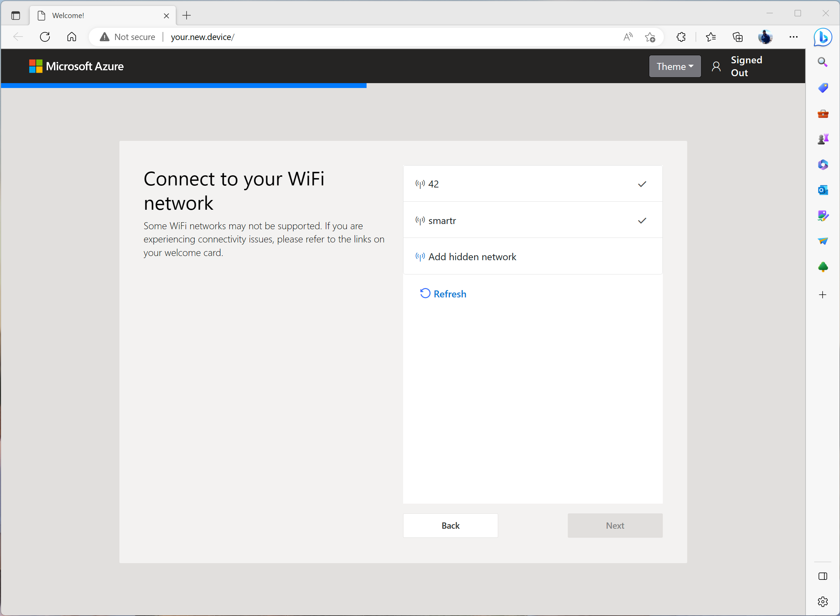Open the Outlook sidebar icon
This screenshot has width=840, height=616.
click(823, 190)
